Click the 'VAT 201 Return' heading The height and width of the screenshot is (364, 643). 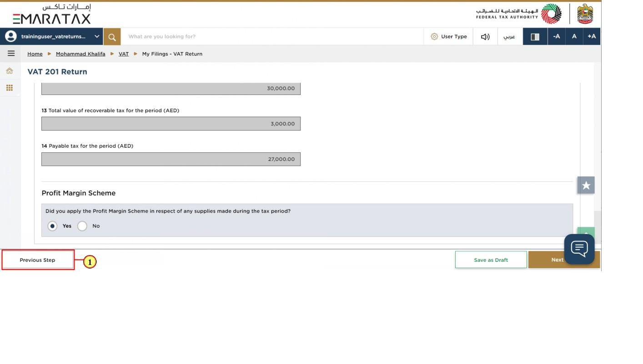tap(57, 72)
